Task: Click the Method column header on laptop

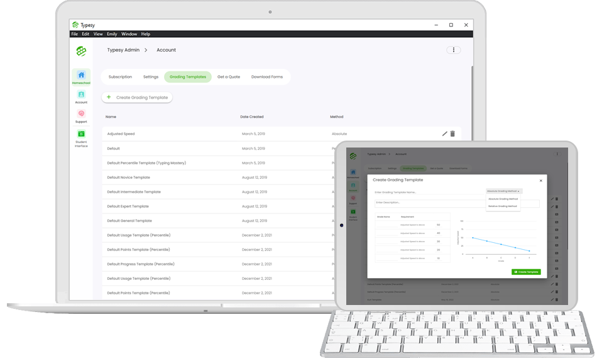Action: pyautogui.click(x=337, y=117)
